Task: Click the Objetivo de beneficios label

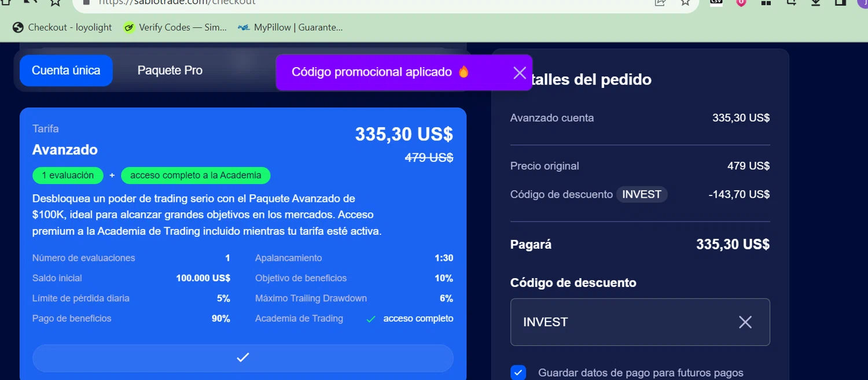Action: point(301,278)
